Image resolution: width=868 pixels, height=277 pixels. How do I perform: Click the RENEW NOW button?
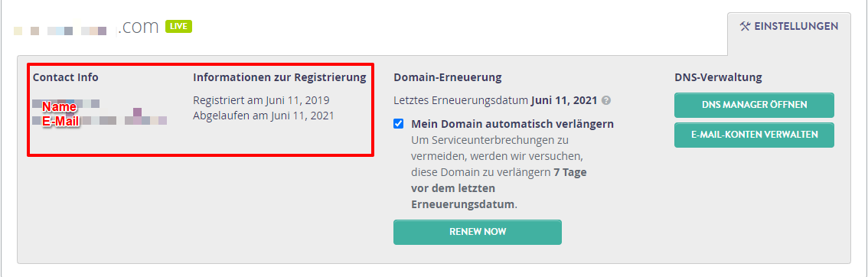pos(477,232)
